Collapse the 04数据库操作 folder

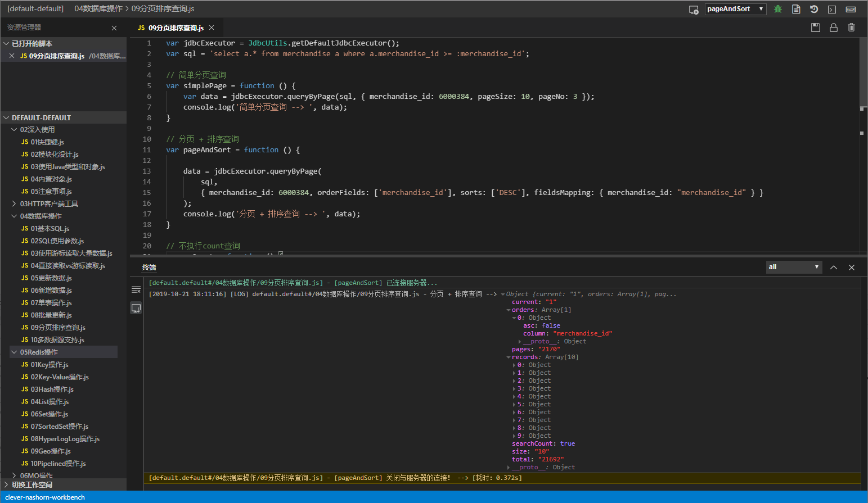tap(41, 216)
